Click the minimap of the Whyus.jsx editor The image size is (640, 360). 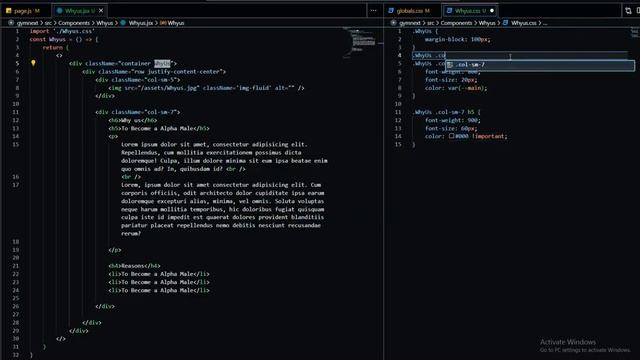362,42
